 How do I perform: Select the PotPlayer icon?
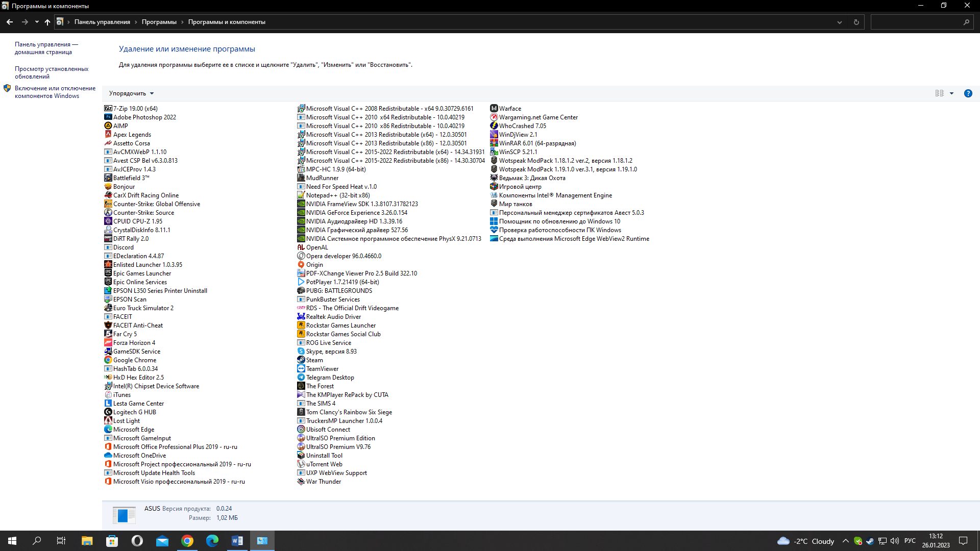pyautogui.click(x=301, y=282)
